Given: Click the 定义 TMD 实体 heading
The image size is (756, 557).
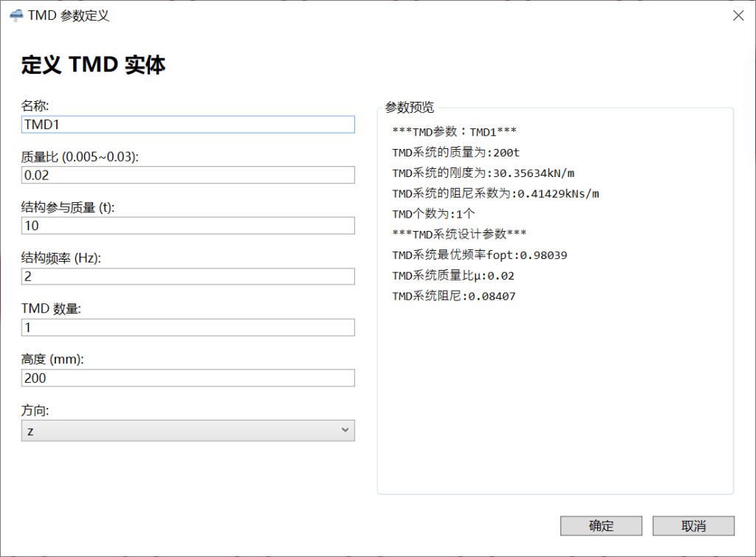Looking at the screenshot, I should 93,65.
